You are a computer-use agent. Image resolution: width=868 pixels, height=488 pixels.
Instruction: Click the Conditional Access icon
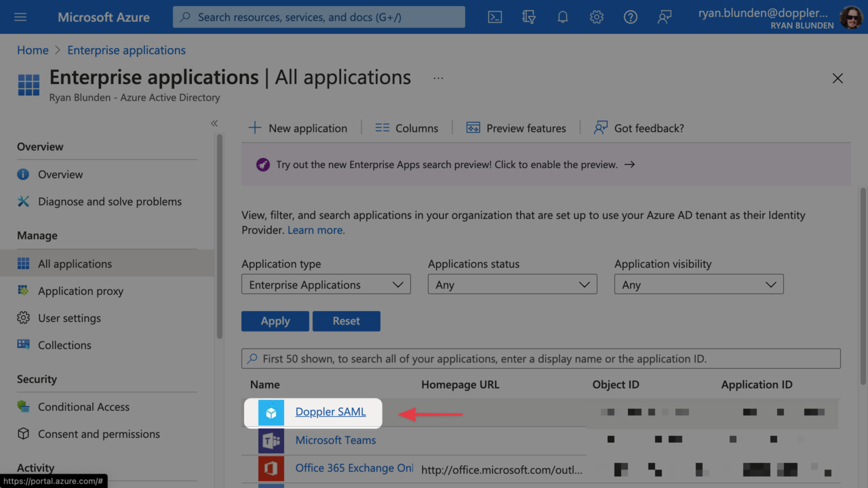(23, 407)
